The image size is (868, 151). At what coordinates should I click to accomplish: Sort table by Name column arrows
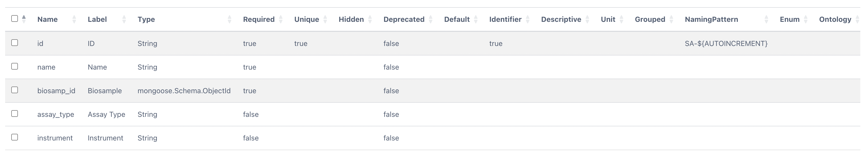[x=74, y=20]
